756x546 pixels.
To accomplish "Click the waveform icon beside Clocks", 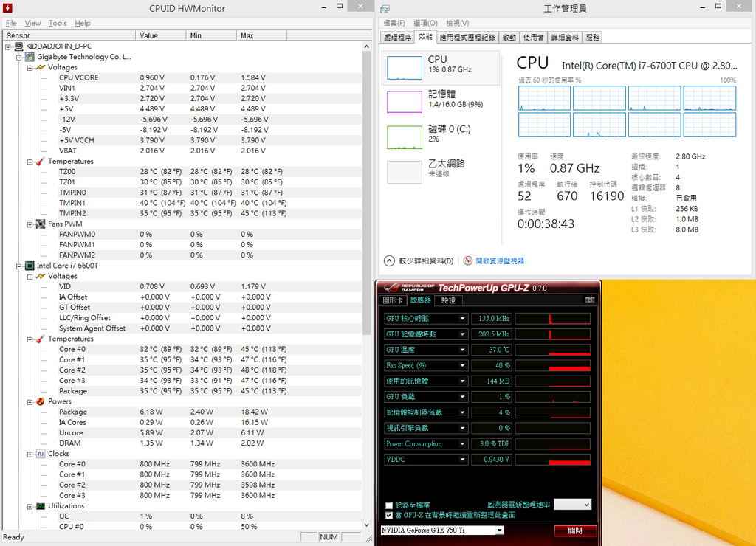I will tap(41, 454).
